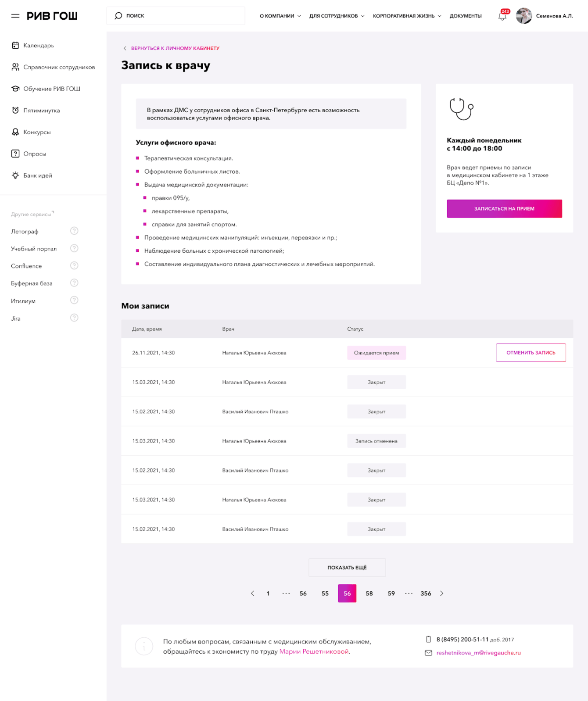The height and width of the screenshot is (701, 588).
Task: Open Опросы in the sidebar menu
Action: click(35, 154)
